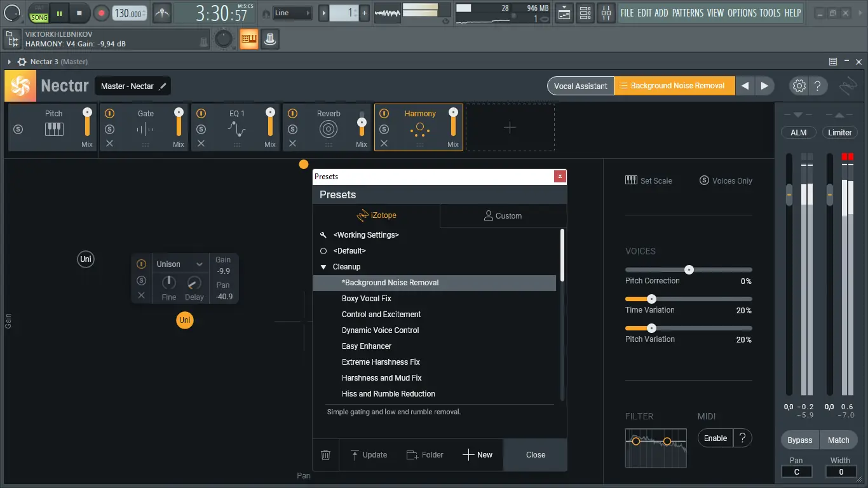Click the record button in transport
This screenshot has width=868, height=488.
click(100, 13)
